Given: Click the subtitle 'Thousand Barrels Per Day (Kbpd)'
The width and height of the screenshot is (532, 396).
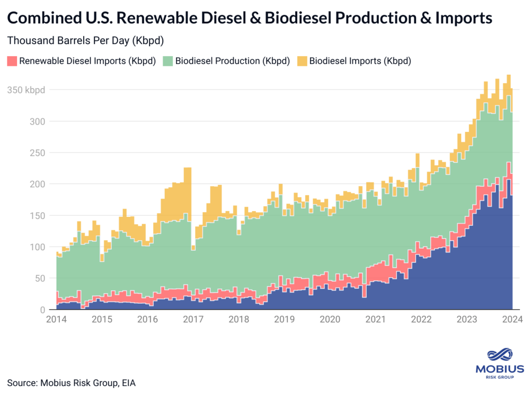Looking at the screenshot, I should pyautogui.click(x=86, y=40).
